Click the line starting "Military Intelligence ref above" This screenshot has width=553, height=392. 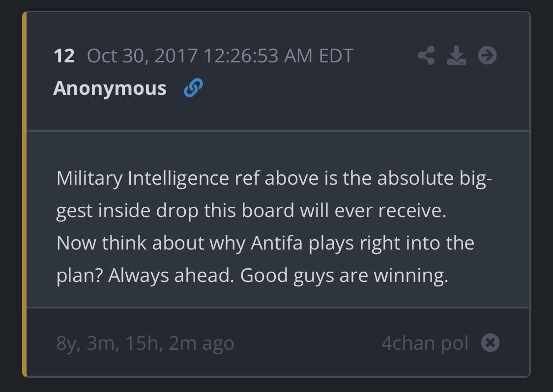pyautogui.click(x=274, y=178)
